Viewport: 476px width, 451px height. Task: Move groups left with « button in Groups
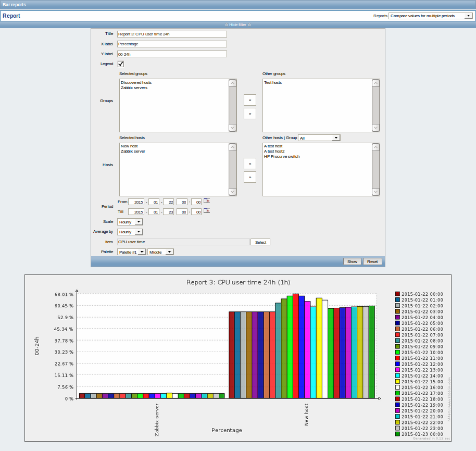pos(250,100)
